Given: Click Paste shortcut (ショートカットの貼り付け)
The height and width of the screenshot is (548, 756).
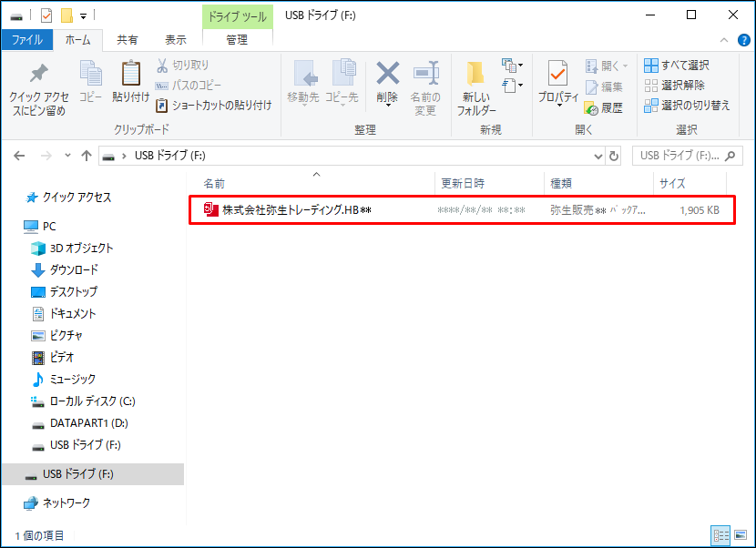Looking at the screenshot, I should click(x=213, y=105).
